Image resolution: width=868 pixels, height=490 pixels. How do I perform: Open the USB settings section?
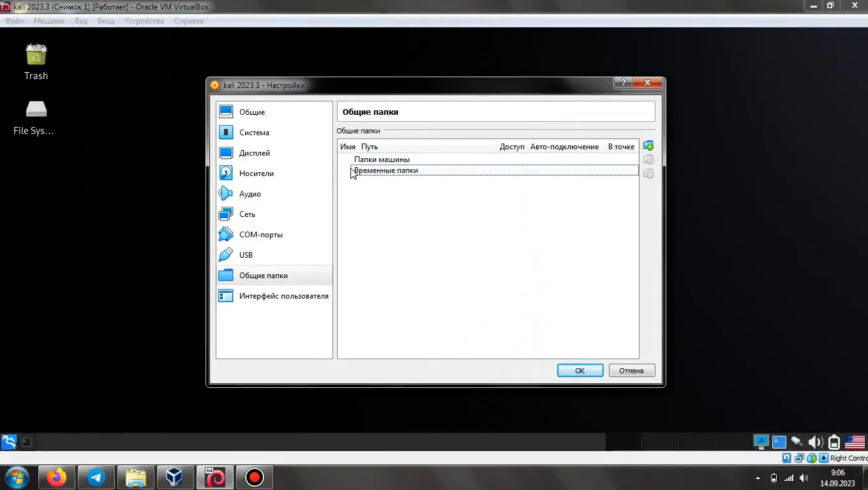[x=274, y=255]
